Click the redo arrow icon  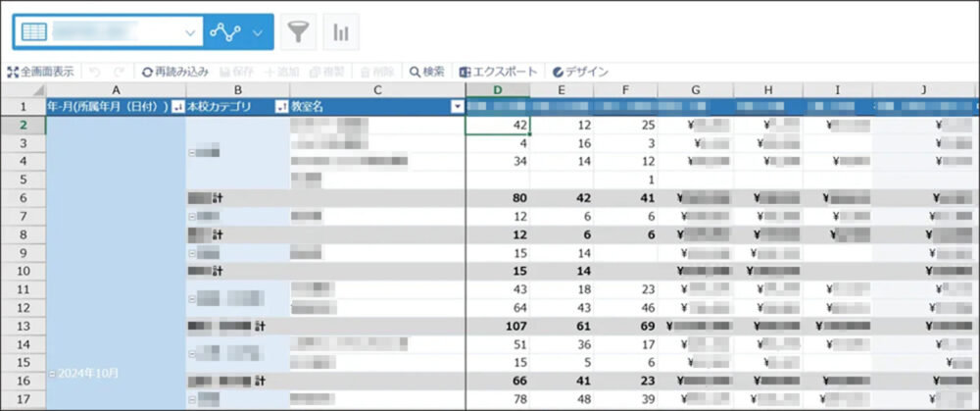pyautogui.click(x=119, y=72)
